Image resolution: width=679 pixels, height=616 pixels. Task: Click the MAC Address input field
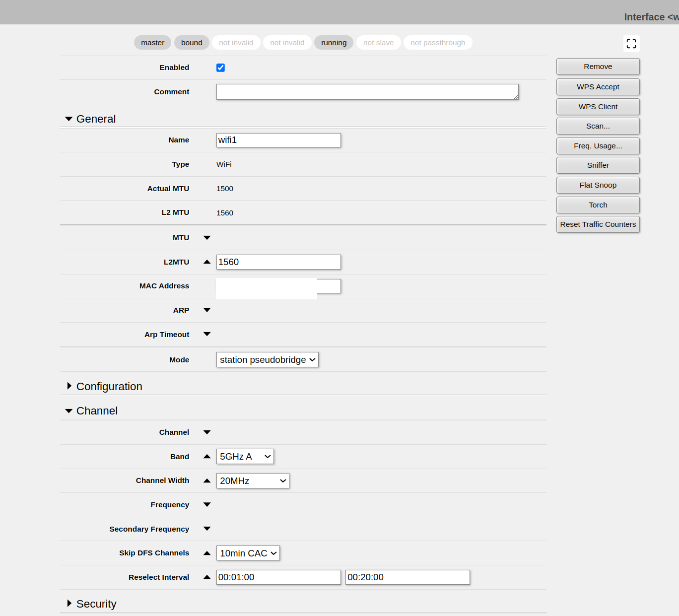pyautogui.click(x=278, y=286)
